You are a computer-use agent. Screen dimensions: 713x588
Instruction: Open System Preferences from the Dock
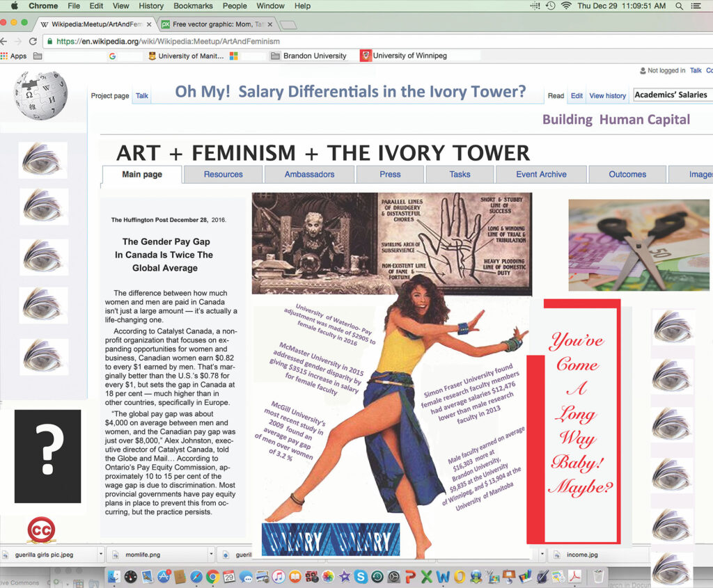394,577
